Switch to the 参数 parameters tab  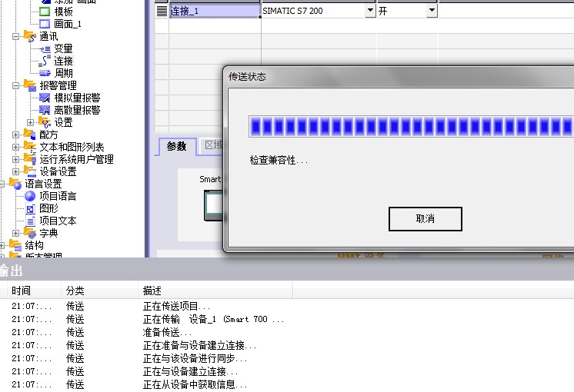point(177,146)
